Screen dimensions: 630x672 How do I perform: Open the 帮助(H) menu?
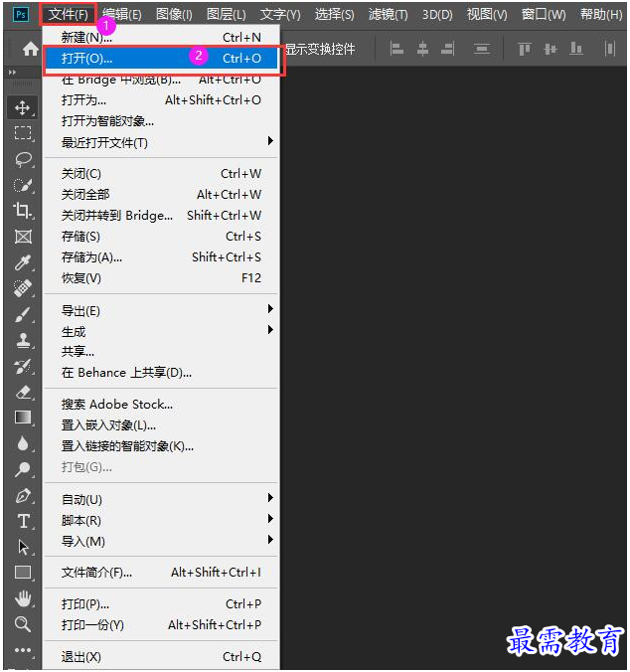point(601,15)
